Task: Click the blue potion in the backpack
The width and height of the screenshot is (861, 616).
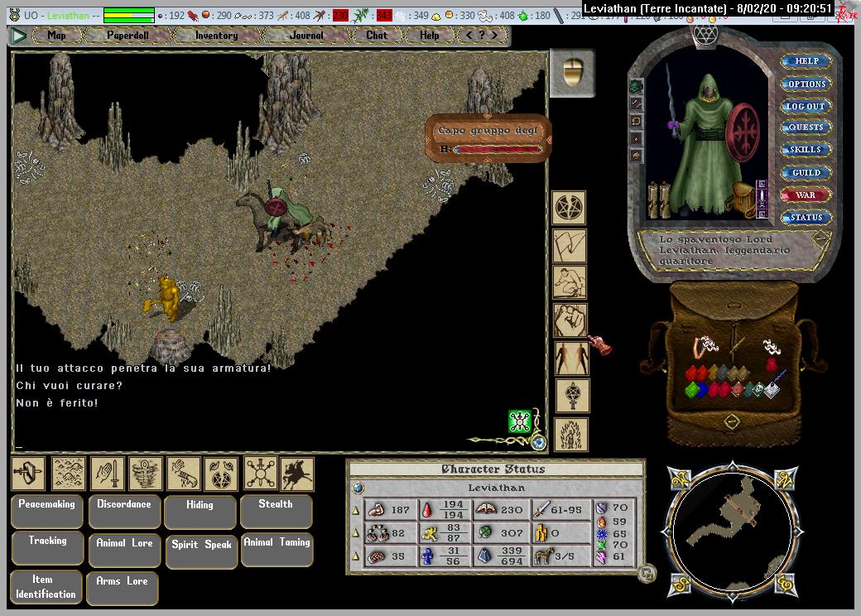Action: (703, 390)
